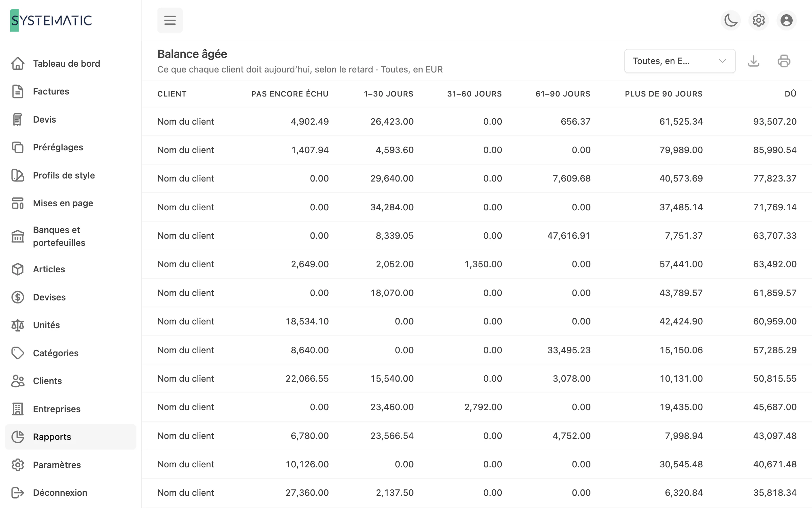Screen dimensions: 812x508
Task: Click the PLUS DE 90 JOURS column header
Action: (x=664, y=94)
